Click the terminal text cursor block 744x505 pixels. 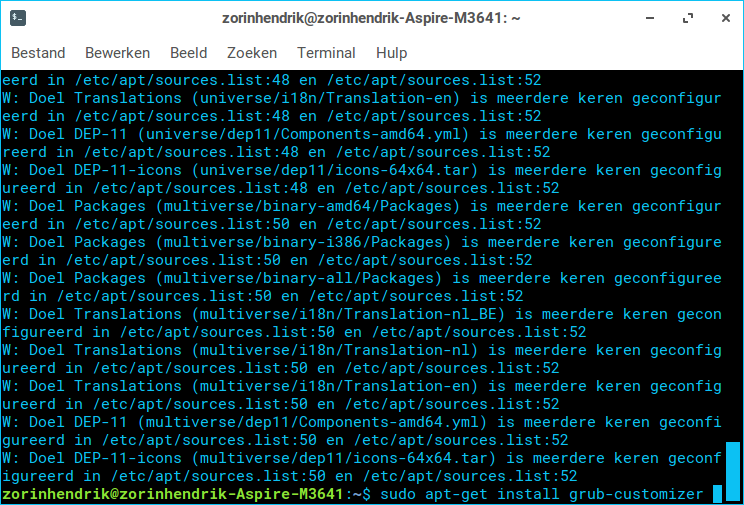click(x=717, y=494)
